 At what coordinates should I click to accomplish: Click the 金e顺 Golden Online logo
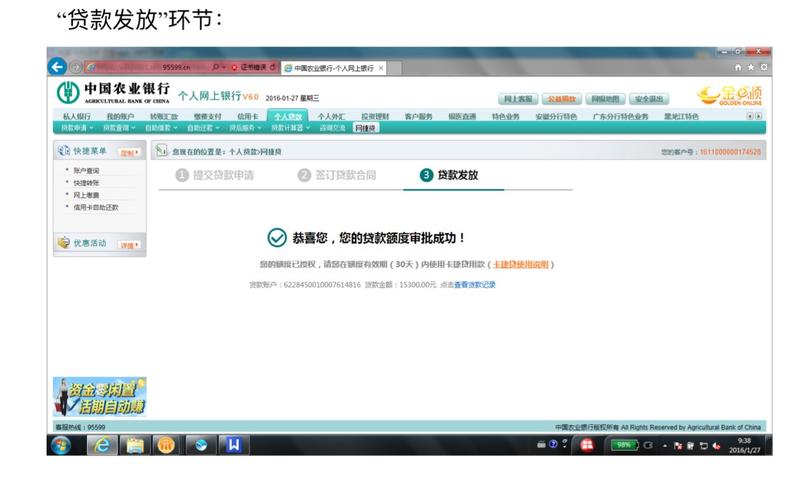tap(730, 95)
